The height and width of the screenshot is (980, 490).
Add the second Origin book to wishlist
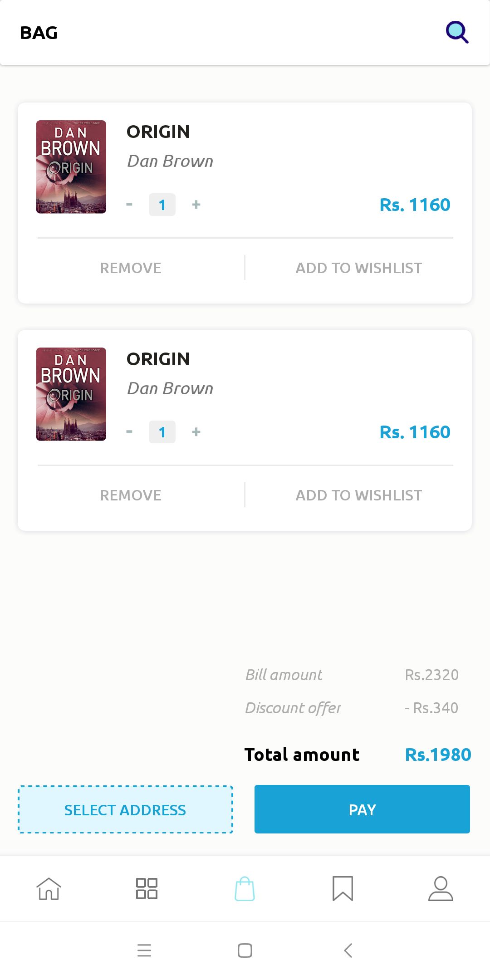point(358,495)
